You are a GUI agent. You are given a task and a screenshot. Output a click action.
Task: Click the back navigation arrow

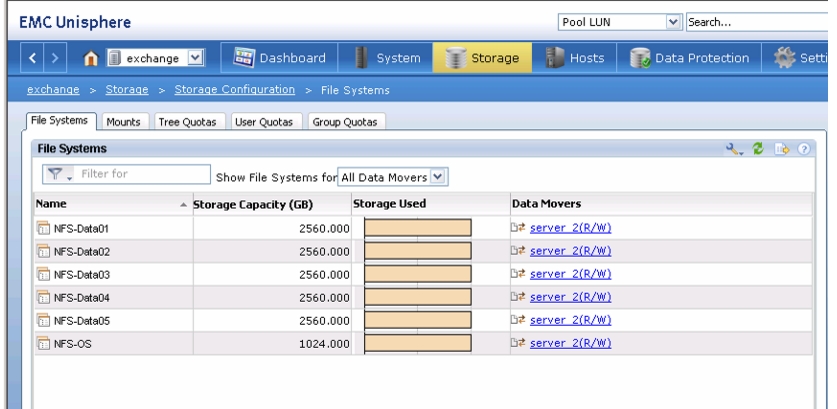coord(32,58)
